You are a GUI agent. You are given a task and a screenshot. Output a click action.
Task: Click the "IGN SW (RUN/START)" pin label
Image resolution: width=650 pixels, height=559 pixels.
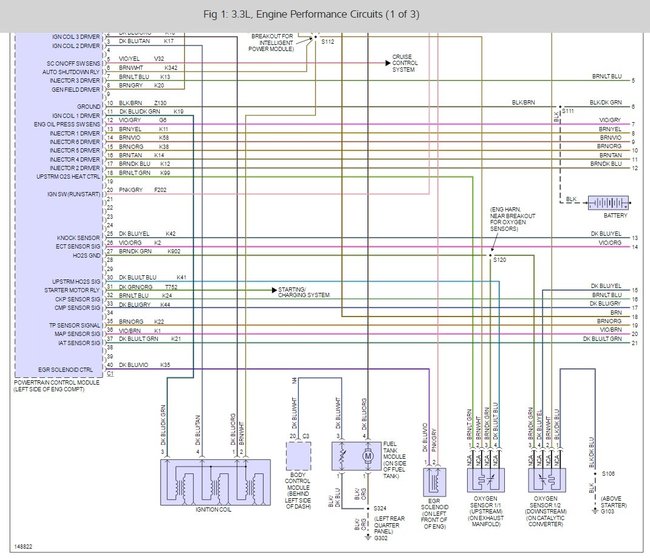(x=74, y=194)
